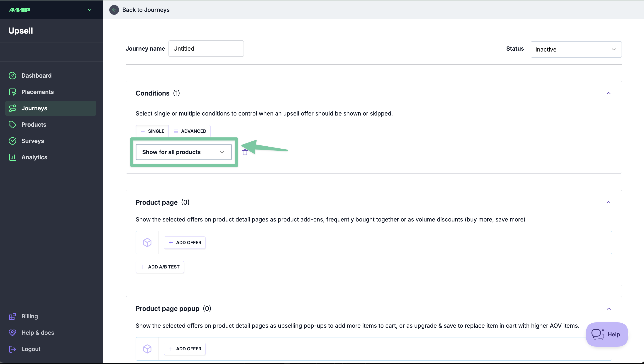Click ADD OFFER in Product page section
This screenshot has width=644, height=364.
coord(185,242)
